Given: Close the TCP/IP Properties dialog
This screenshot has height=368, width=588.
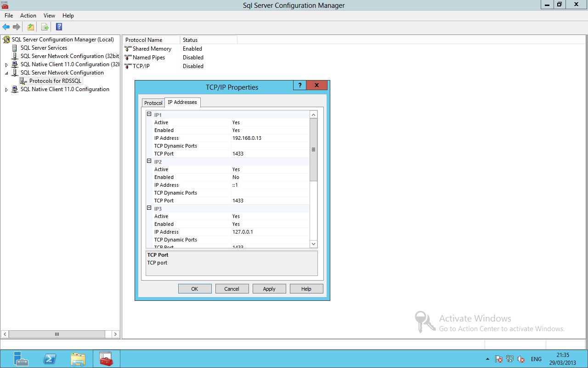Looking at the screenshot, I should click(x=317, y=85).
